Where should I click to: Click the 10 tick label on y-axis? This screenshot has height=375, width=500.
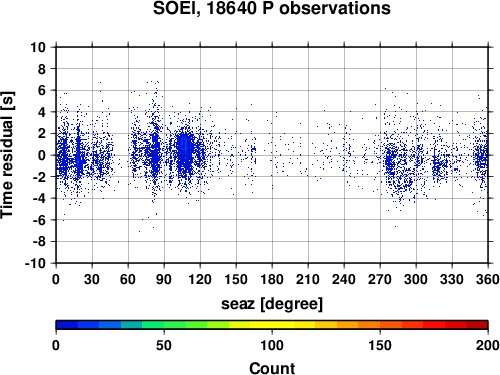click(x=38, y=47)
